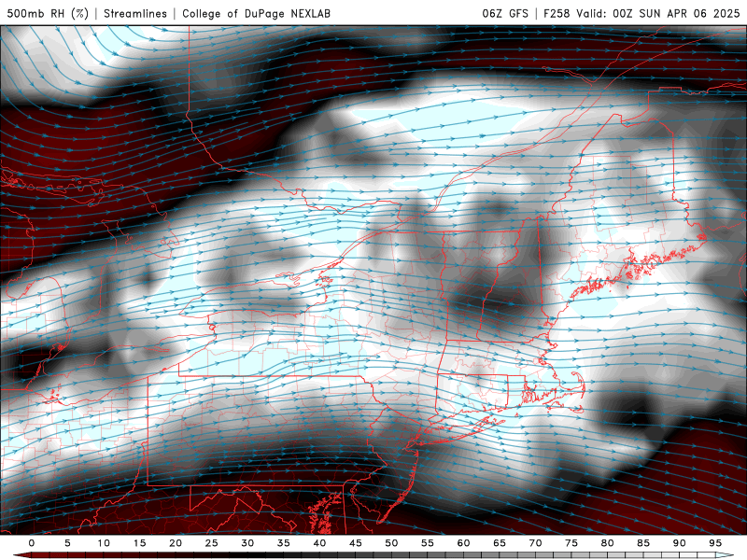Click the light blue right arrow cap of colorbar

725,555
